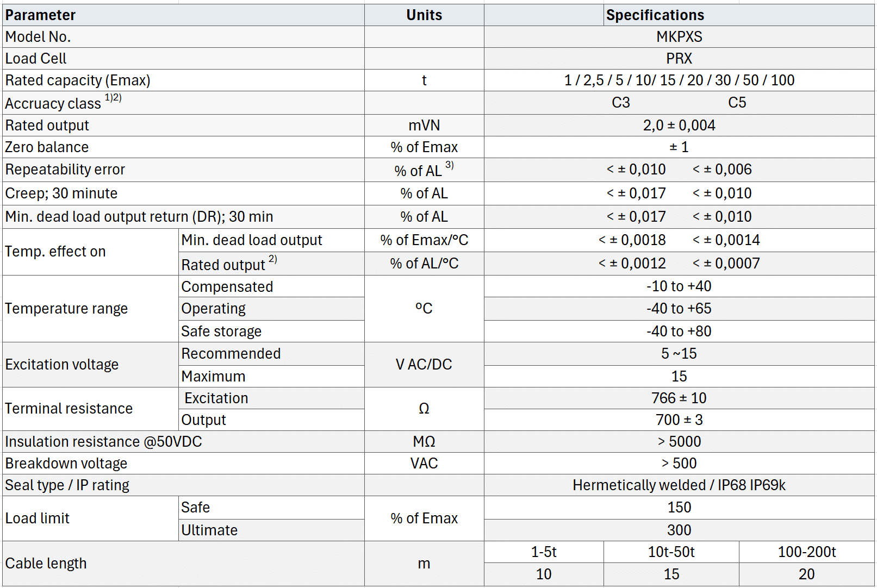The width and height of the screenshot is (877, 588).
Task: Click the Zero balance parameter cell
Action: tap(47, 147)
